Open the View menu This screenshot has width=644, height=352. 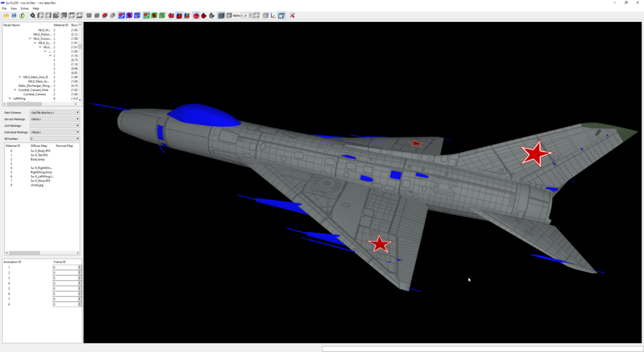[14, 8]
